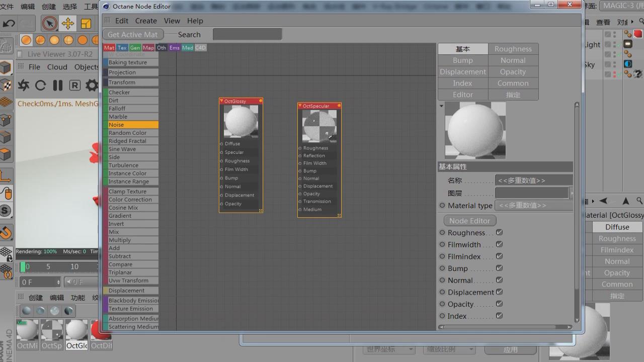644x362 pixels.
Task: Click the axis L-shaped icon in left sidebar
Action: pyautogui.click(x=6, y=176)
